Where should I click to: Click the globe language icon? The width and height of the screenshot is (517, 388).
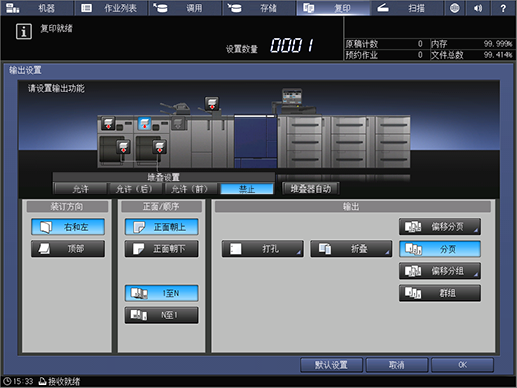[455, 8]
